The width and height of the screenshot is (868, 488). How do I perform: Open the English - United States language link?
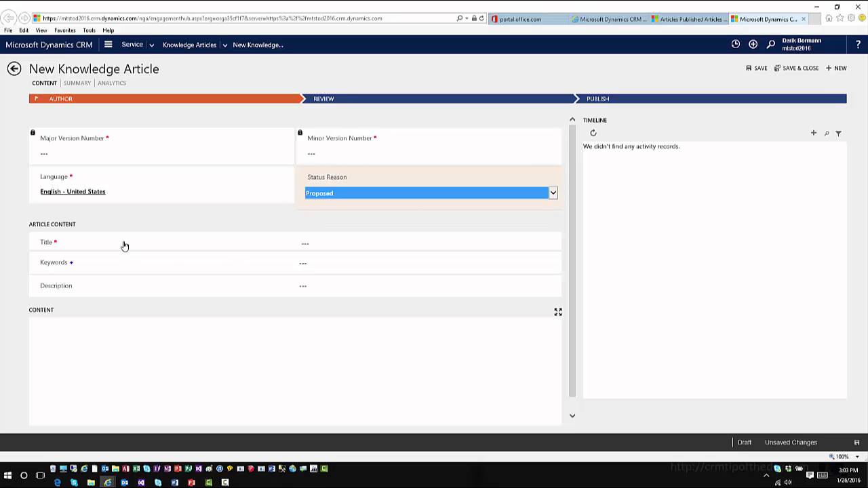coord(73,192)
